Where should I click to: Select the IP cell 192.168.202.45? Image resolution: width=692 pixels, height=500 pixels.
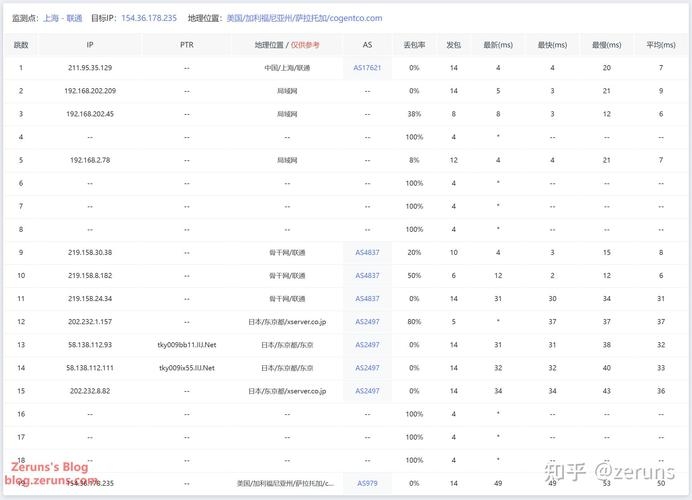[x=90, y=114]
